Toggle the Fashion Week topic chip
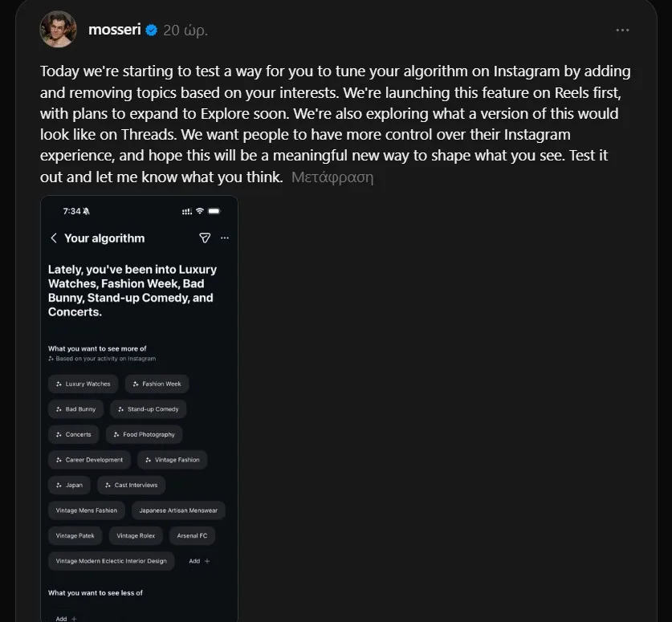This screenshot has height=622, width=672. (157, 384)
